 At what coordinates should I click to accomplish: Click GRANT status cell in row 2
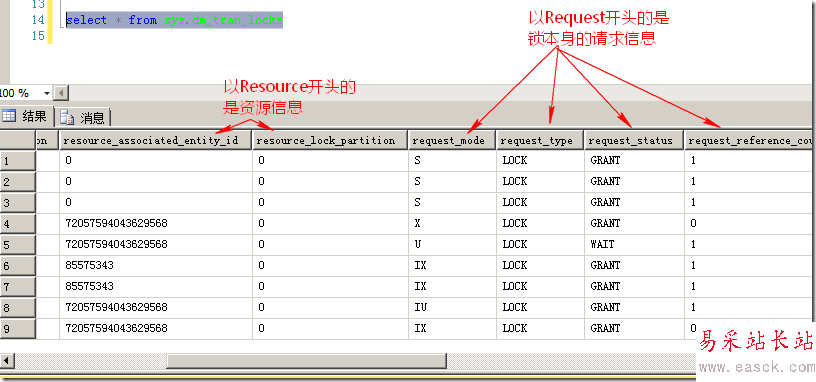click(634, 182)
